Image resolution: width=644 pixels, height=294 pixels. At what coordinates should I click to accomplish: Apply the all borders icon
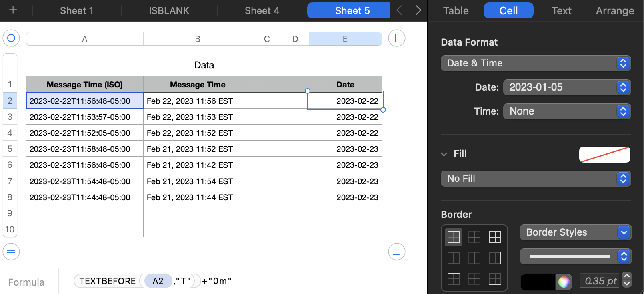(x=495, y=237)
